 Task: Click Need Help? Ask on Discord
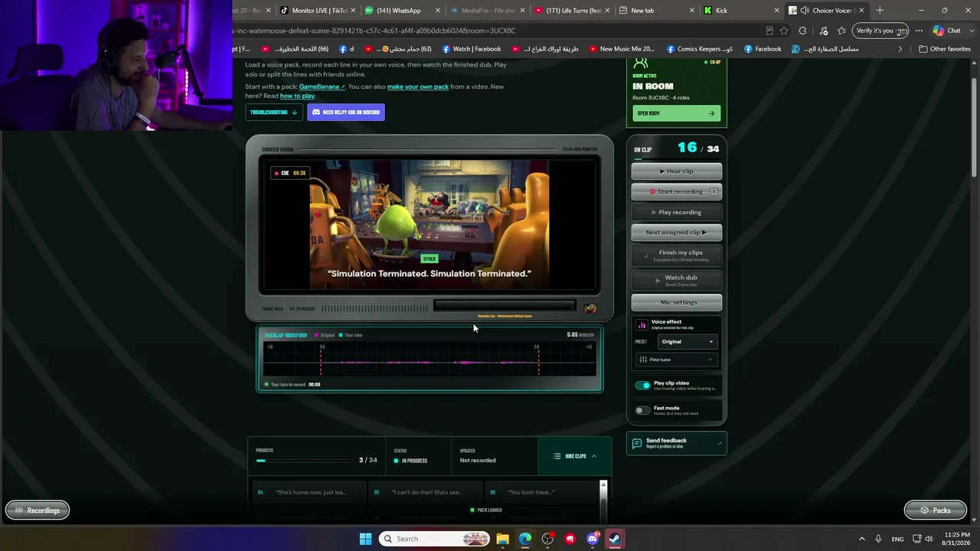click(346, 112)
